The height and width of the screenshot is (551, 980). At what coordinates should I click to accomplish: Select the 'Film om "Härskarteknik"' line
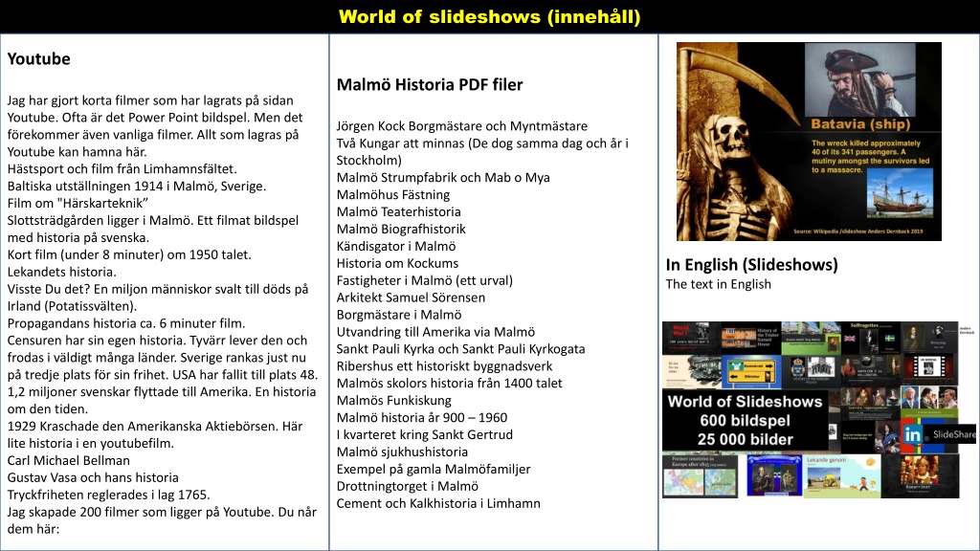pos(78,203)
